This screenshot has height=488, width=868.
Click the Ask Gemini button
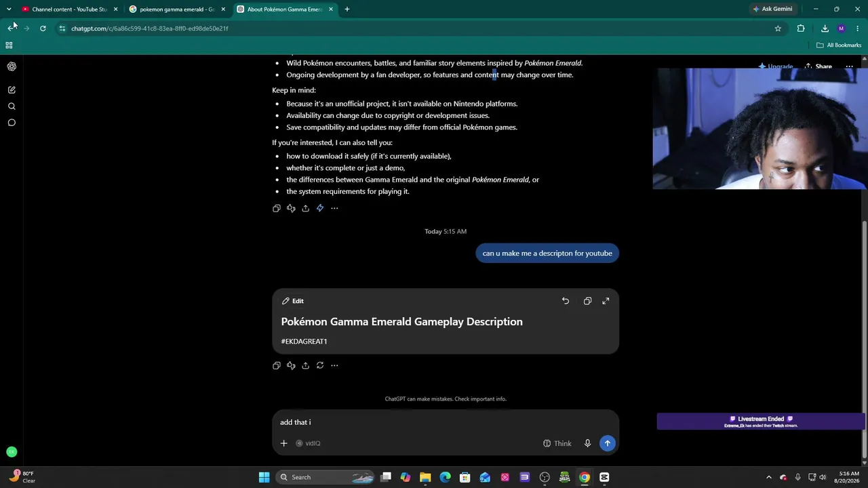[772, 9]
